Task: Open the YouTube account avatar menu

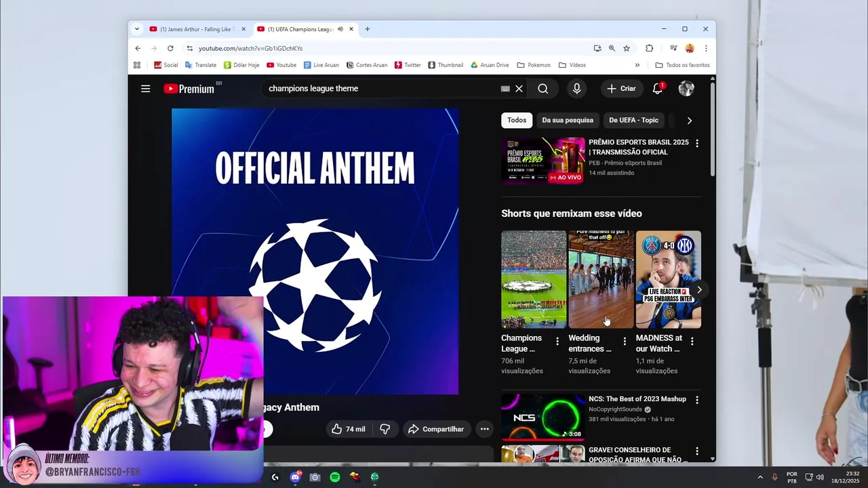Action: (686, 89)
